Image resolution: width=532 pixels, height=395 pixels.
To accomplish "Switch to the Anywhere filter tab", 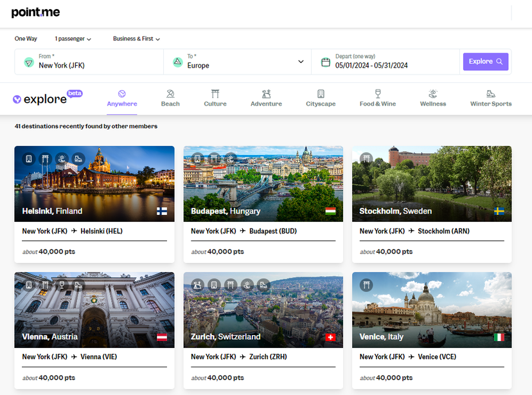I will [122, 101].
